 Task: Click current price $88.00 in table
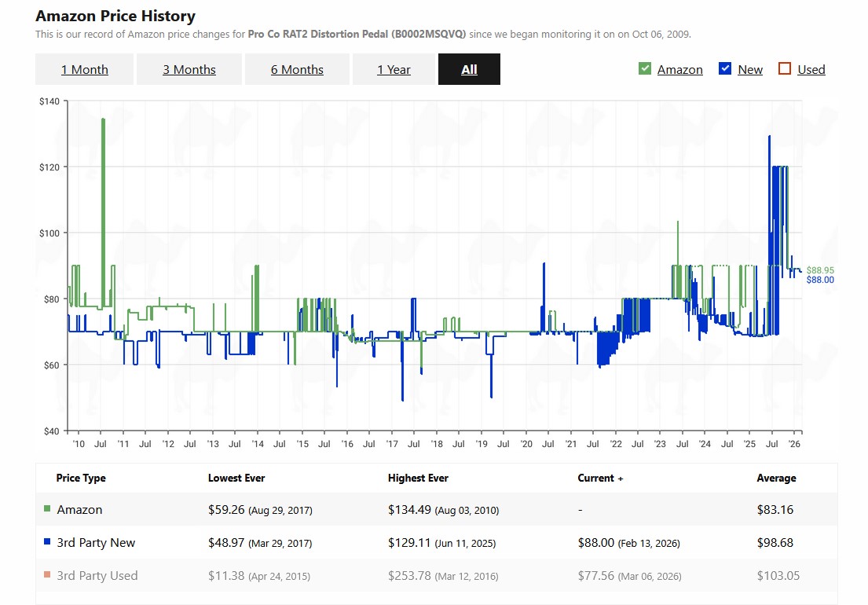tap(595, 543)
